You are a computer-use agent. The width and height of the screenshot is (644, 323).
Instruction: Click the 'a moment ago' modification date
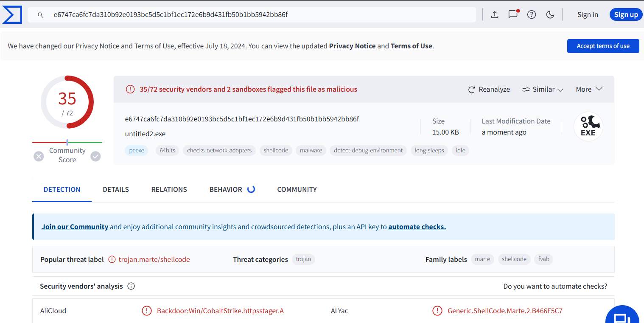pyautogui.click(x=504, y=132)
